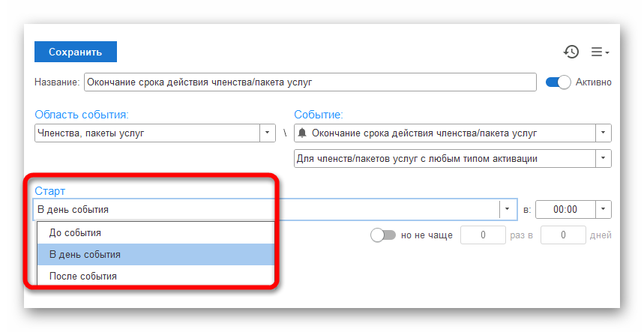Click the 'Активно' label text

(x=593, y=82)
